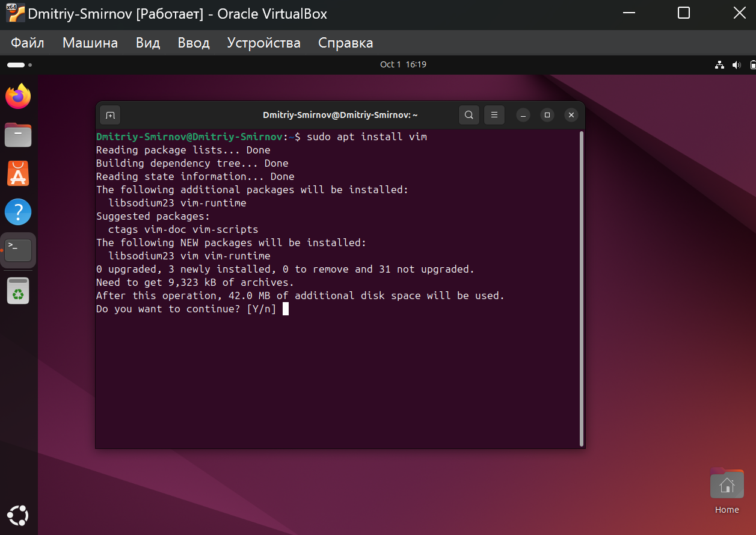Open the Files manager in the dock
The width and height of the screenshot is (756, 535).
pos(18,135)
